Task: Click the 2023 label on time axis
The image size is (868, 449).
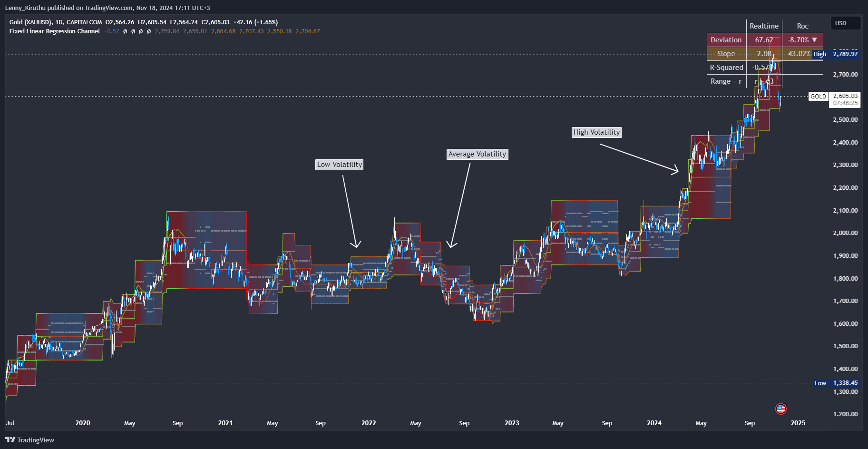Action: [x=512, y=423]
